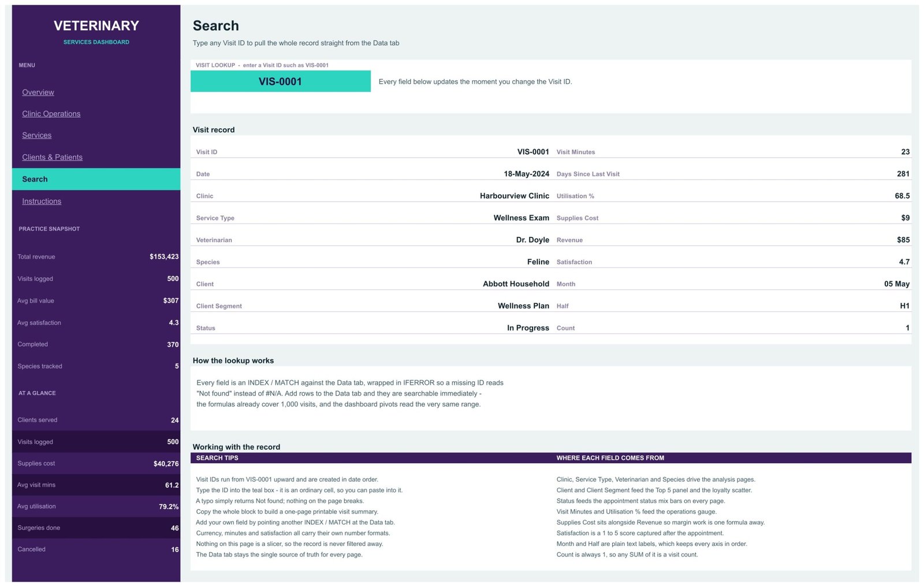Click the Client Segment field label
Image resolution: width=924 pixels, height=587 pixels.
pos(219,306)
